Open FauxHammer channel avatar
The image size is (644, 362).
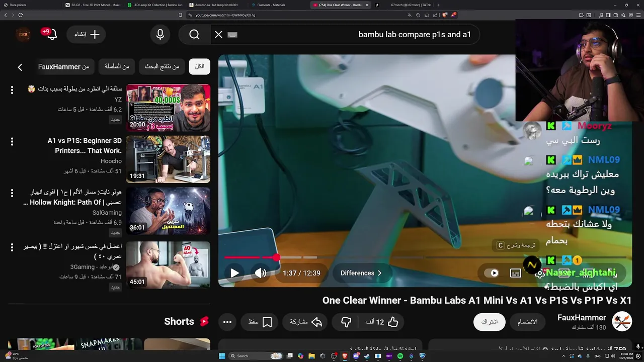pos(622,321)
